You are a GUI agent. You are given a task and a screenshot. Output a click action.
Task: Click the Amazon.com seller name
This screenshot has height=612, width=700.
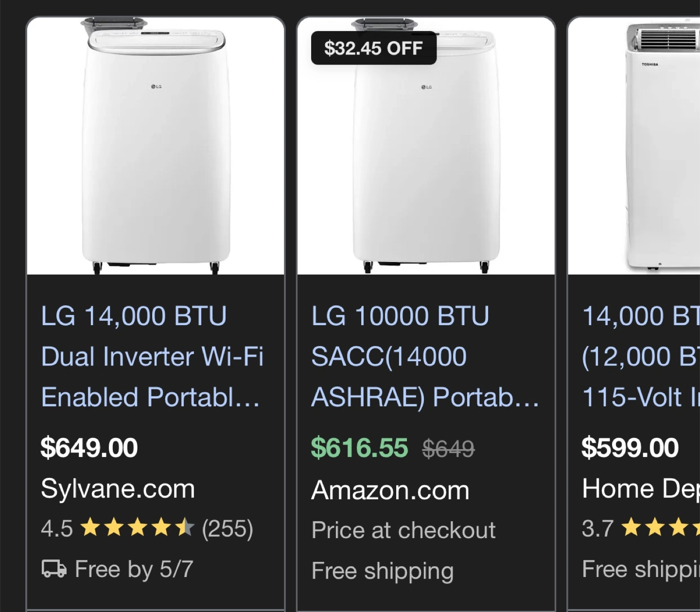click(390, 490)
